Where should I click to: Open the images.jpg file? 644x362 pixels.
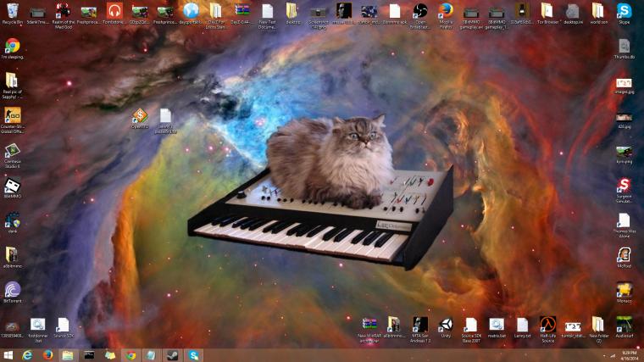[x=624, y=86]
